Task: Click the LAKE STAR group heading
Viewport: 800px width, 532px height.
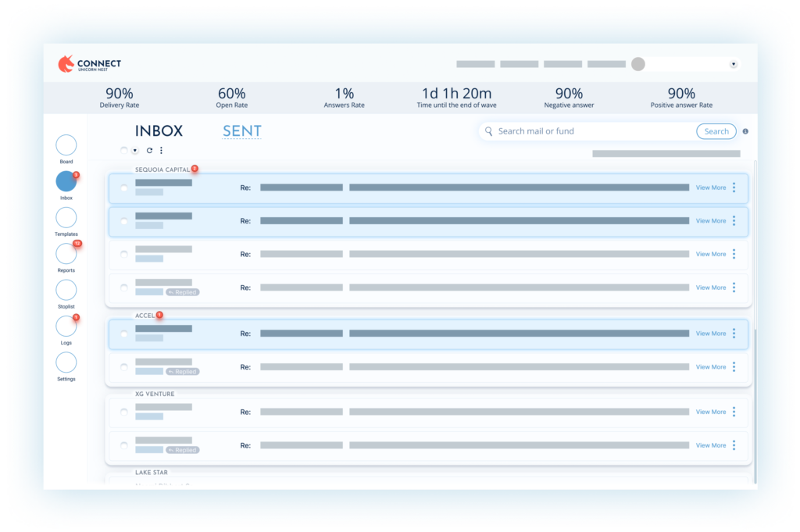Action: [152, 473]
